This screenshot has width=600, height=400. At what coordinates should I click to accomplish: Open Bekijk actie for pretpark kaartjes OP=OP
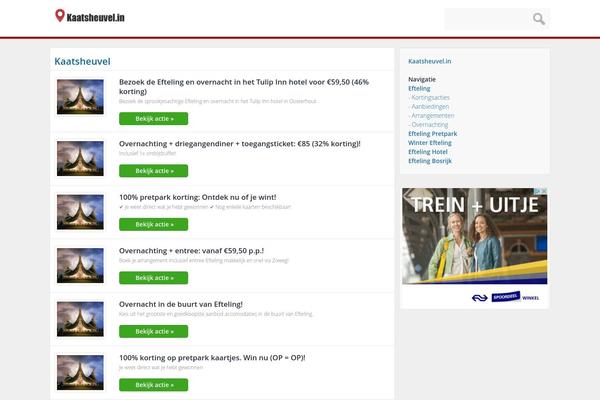pos(153,385)
